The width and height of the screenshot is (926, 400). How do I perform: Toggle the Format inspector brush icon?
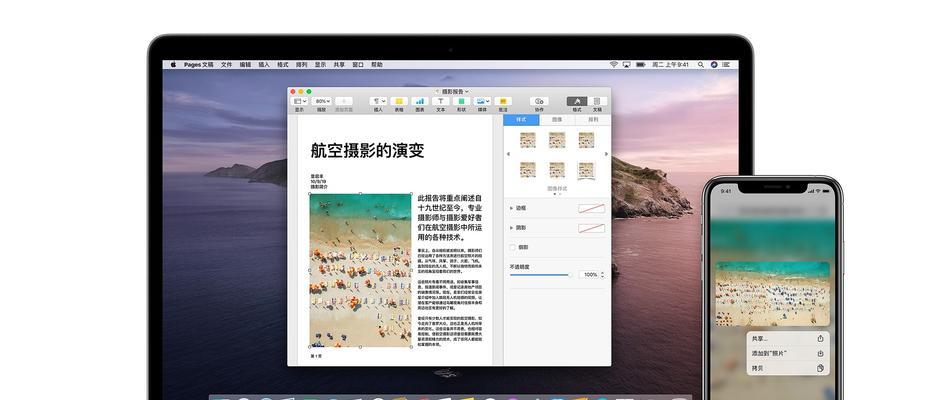click(576, 102)
